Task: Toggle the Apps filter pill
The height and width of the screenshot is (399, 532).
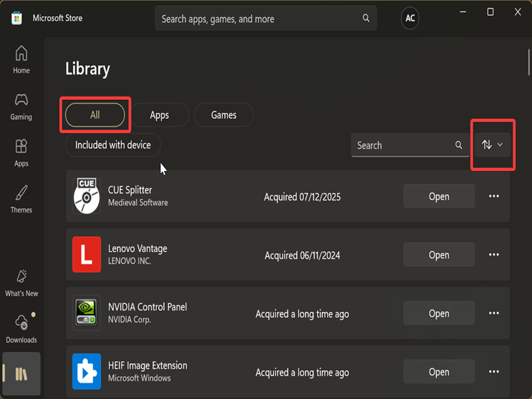Action: (x=160, y=115)
